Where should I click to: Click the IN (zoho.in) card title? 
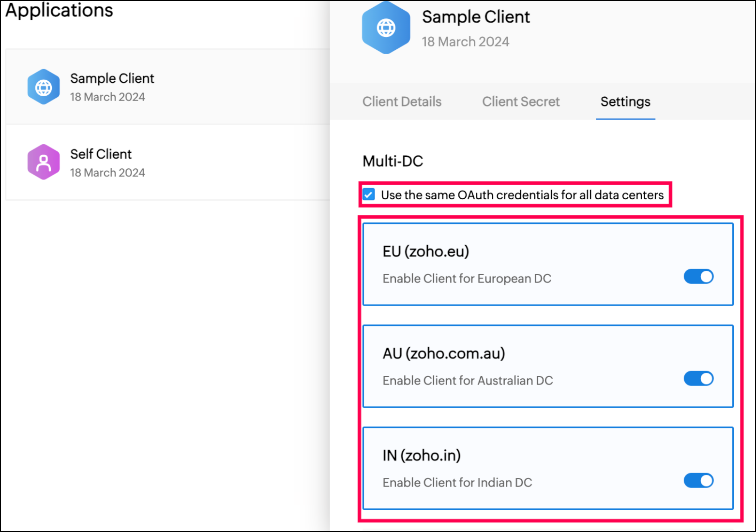422,456
